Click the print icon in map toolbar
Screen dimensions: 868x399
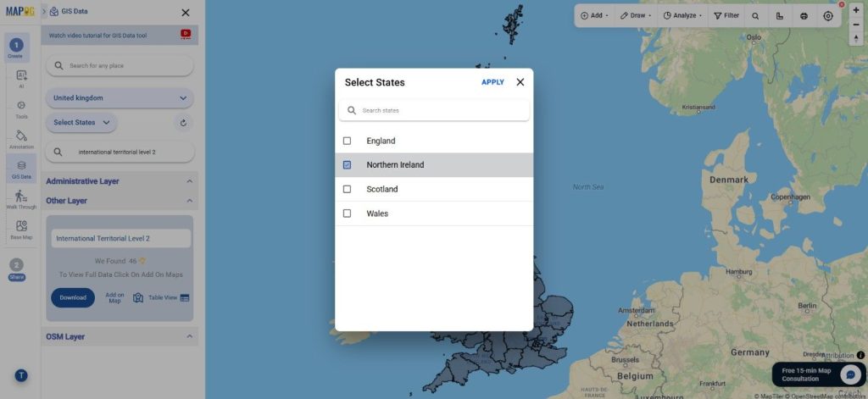(804, 16)
